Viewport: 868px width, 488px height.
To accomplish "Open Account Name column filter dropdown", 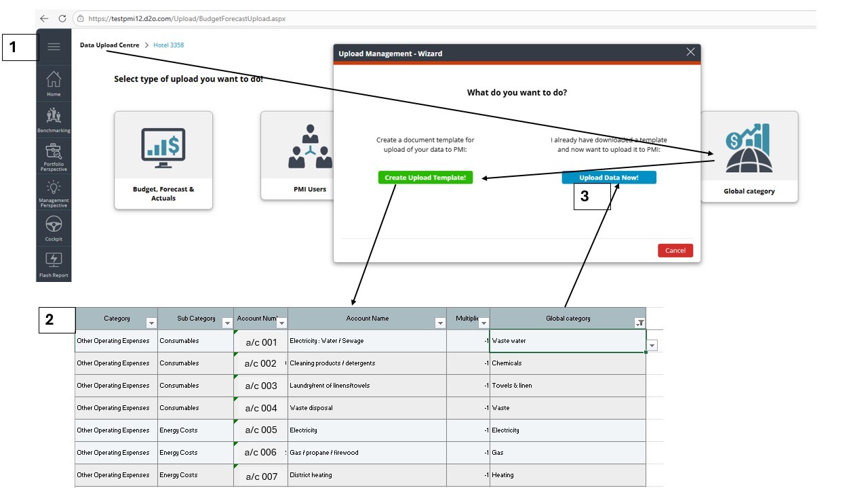I will (x=440, y=323).
